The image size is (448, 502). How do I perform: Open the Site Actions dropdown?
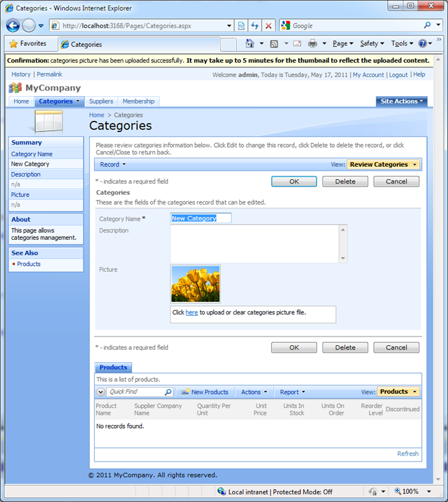402,101
